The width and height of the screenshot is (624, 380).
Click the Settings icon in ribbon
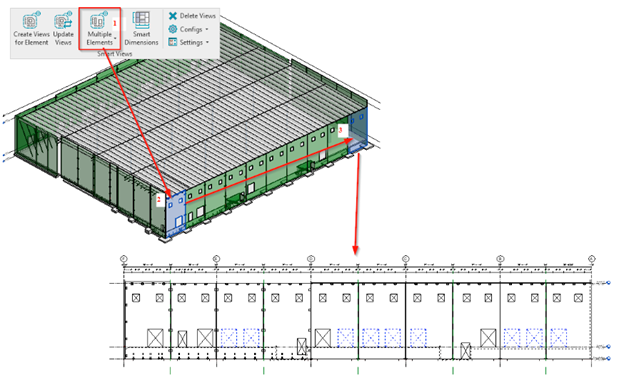pos(173,42)
